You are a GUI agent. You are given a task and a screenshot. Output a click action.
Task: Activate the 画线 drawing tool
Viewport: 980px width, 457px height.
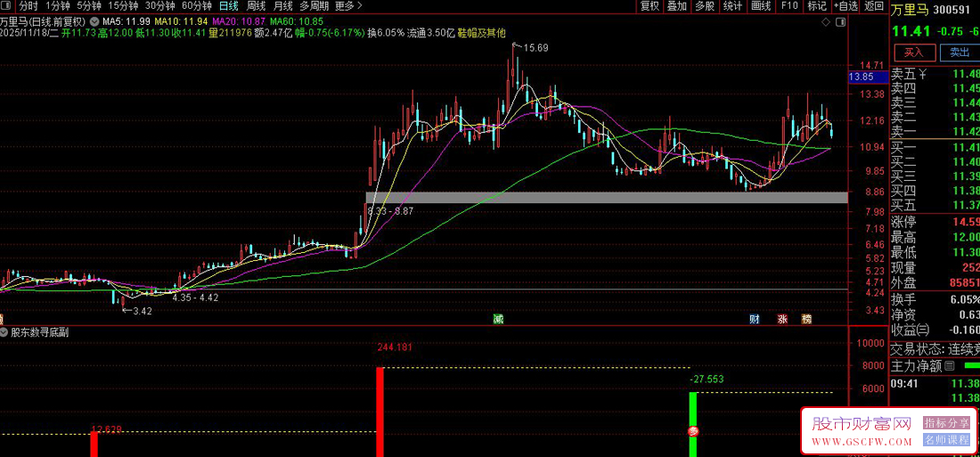coord(761,6)
